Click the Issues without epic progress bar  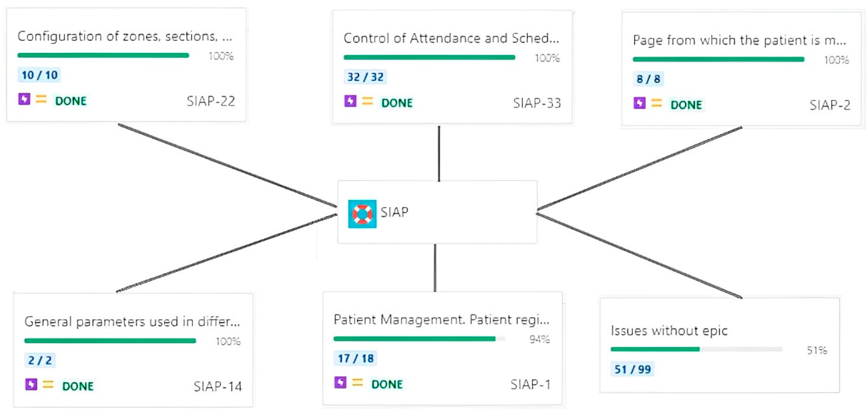tap(696, 349)
